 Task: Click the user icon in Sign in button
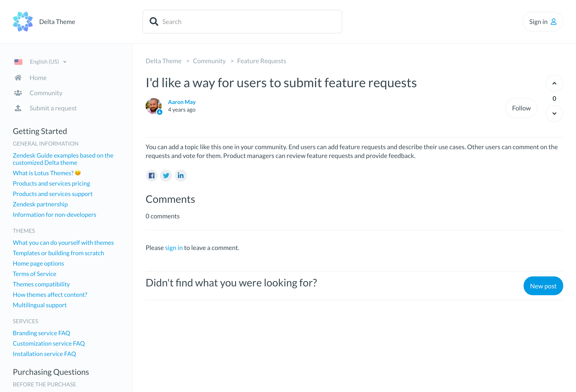point(553,22)
